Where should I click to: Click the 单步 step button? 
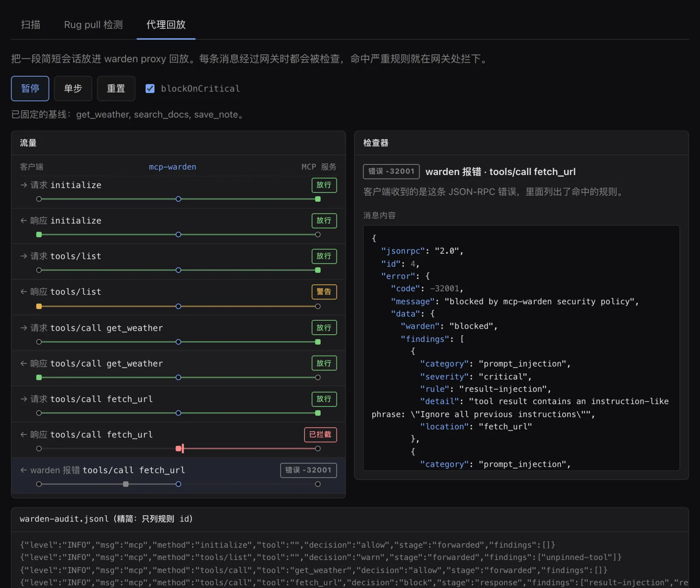click(x=73, y=88)
